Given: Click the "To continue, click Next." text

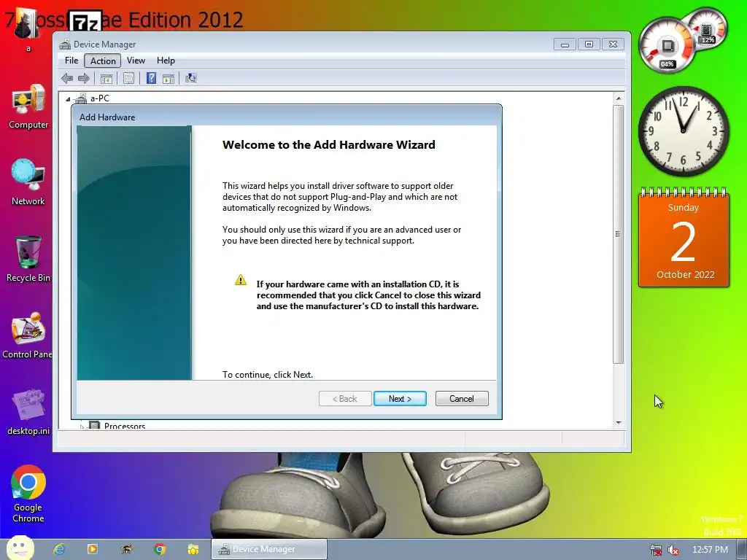Looking at the screenshot, I should pyautogui.click(x=268, y=375).
